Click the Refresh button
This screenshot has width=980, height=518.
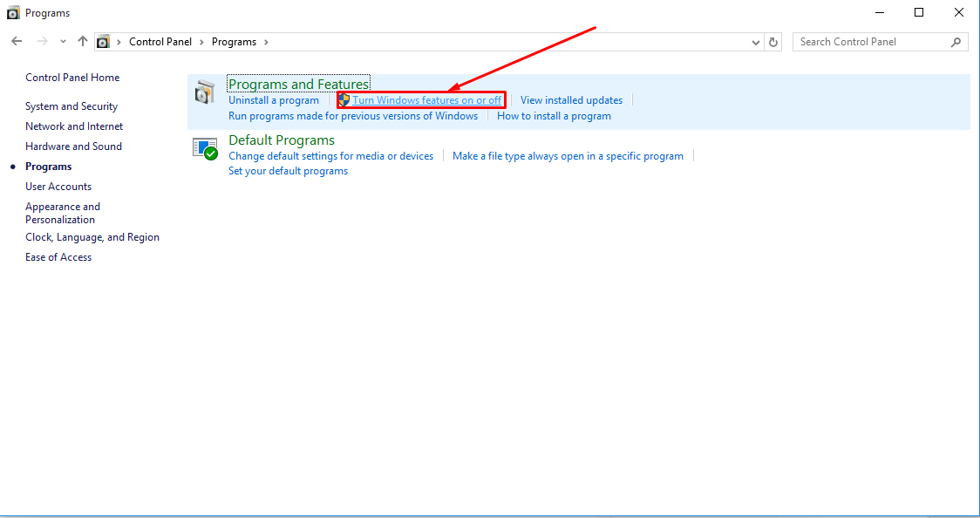(x=773, y=42)
